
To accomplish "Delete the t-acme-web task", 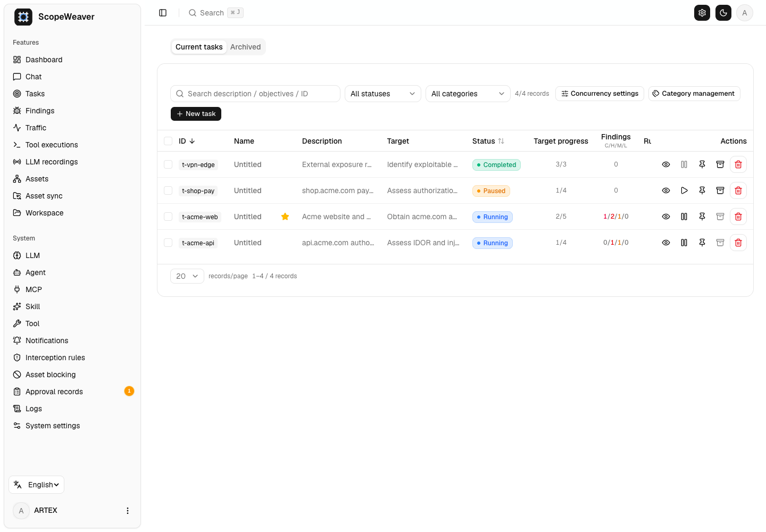I will coord(738,217).
